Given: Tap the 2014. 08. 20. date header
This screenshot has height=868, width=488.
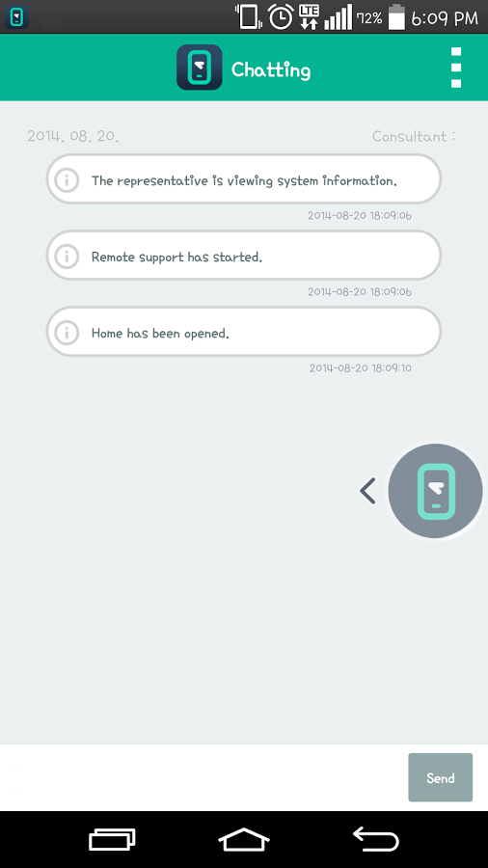Looking at the screenshot, I should [x=73, y=136].
